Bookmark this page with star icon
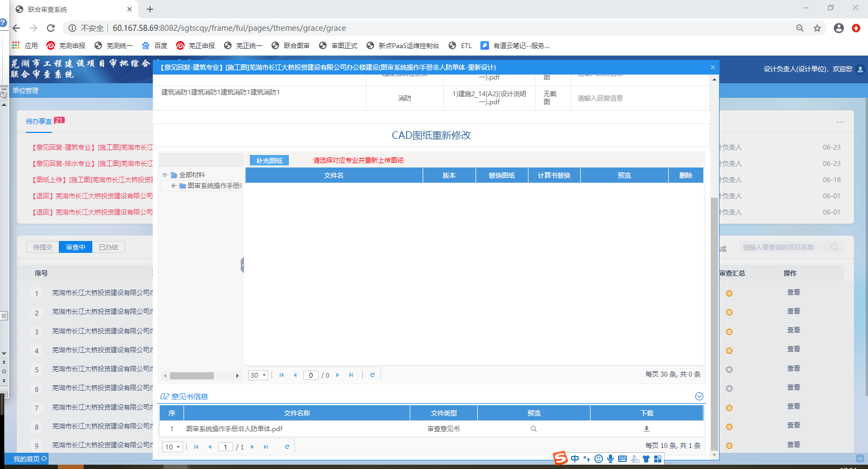This screenshot has width=868, height=469. click(817, 28)
